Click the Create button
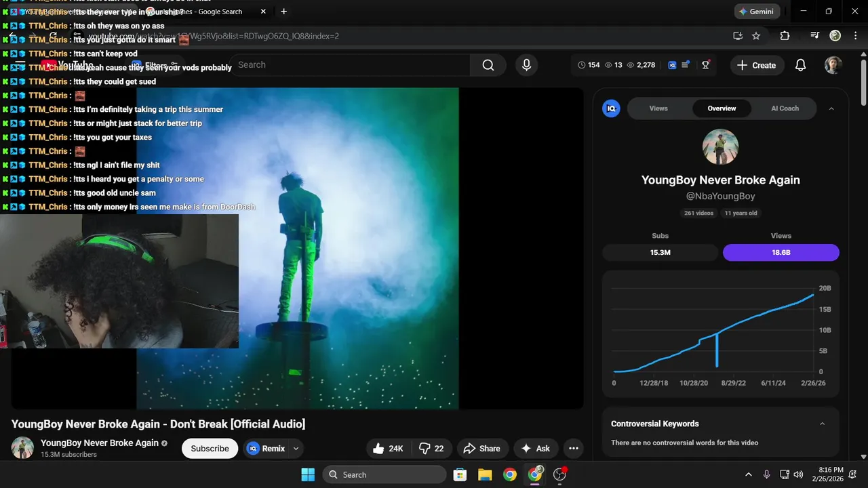868x488 pixels. [x=756, y=65]
